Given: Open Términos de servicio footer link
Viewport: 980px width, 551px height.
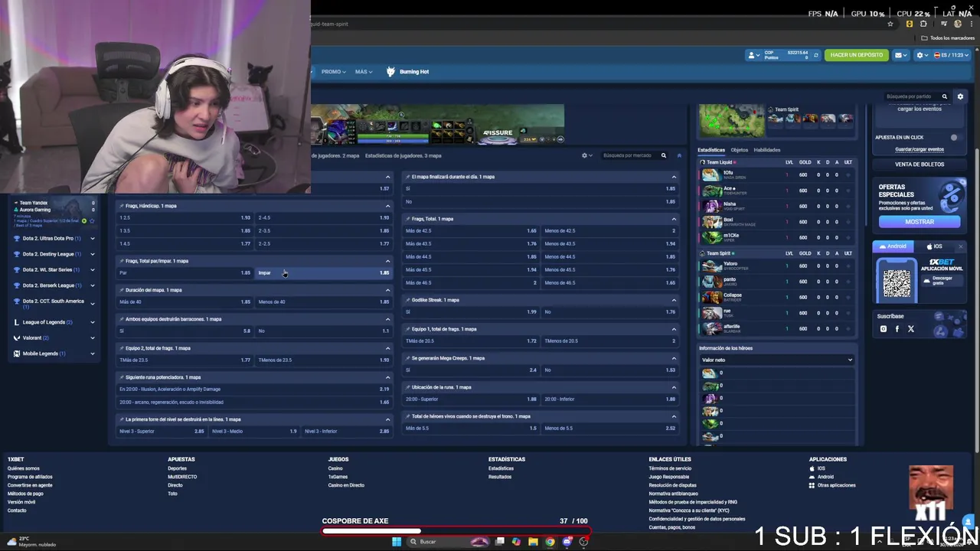Looking at the screenshot, I should 670,468.
